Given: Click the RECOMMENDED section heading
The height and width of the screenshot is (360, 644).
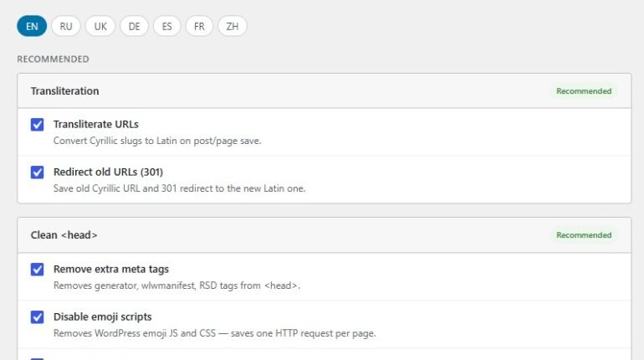Looking at the screenshot, I should [53, 59].
